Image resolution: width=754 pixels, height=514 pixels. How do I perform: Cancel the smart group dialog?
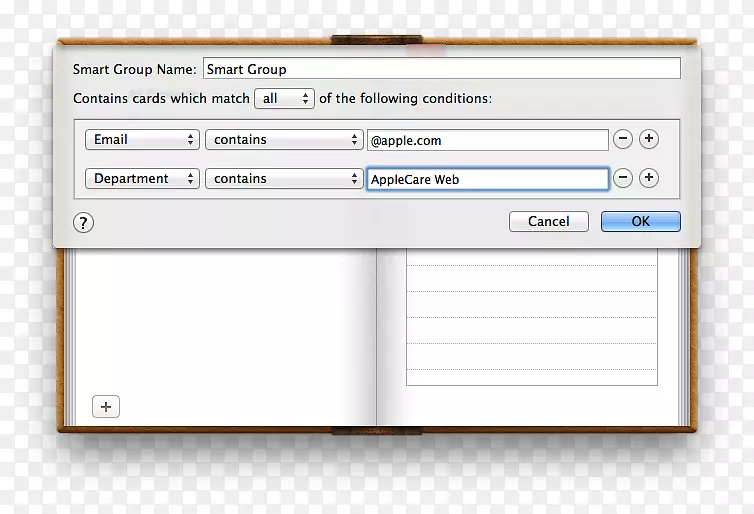[549, 221]
